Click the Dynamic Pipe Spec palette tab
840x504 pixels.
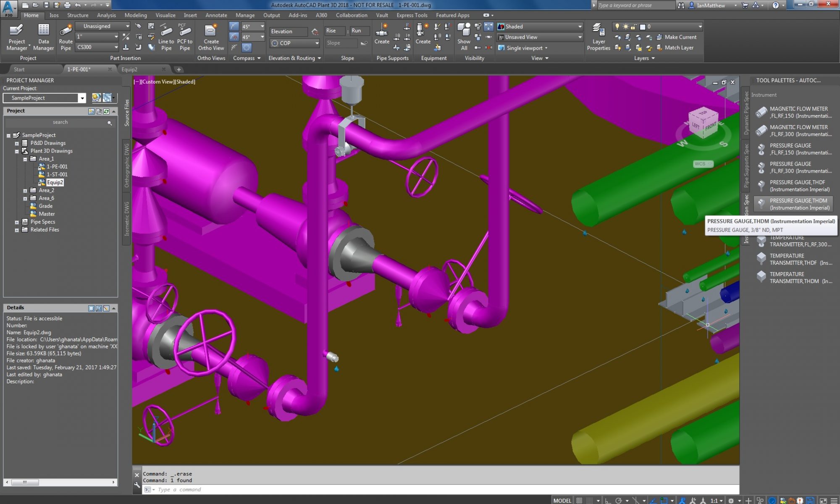click(x=746, y=113)
